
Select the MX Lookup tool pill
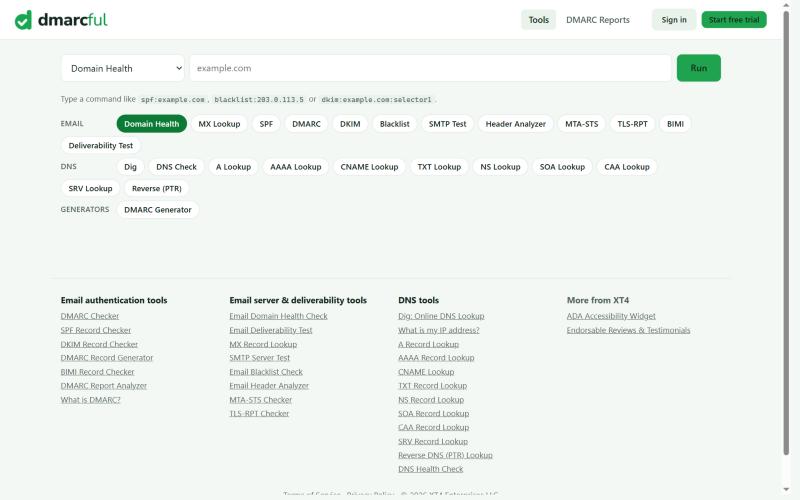[219, 123]
